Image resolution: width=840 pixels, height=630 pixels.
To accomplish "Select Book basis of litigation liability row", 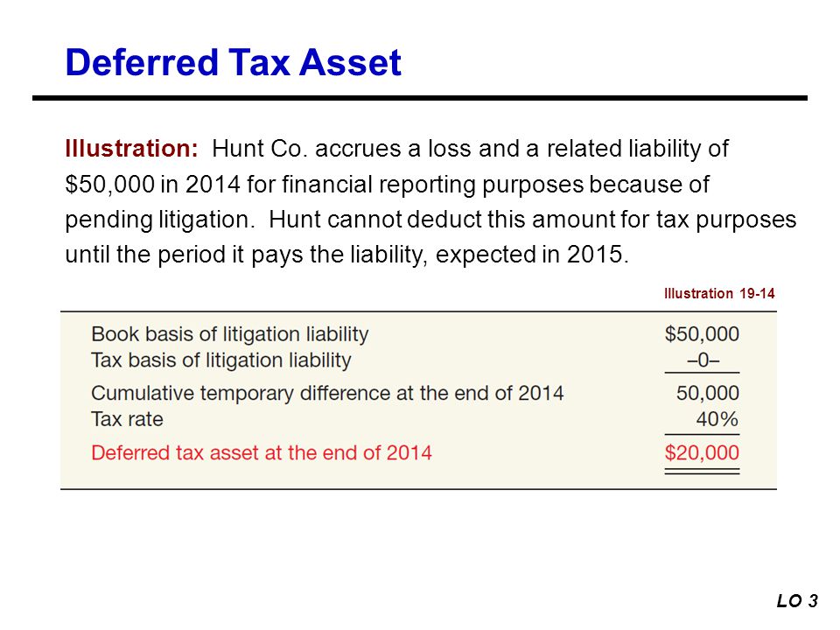I will (415, 334).
